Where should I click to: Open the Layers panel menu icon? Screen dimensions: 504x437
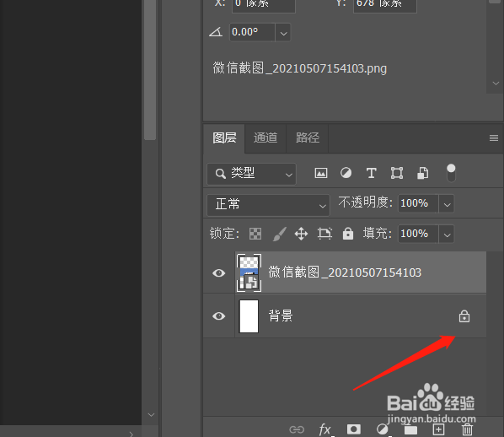[x=494, y=138]
